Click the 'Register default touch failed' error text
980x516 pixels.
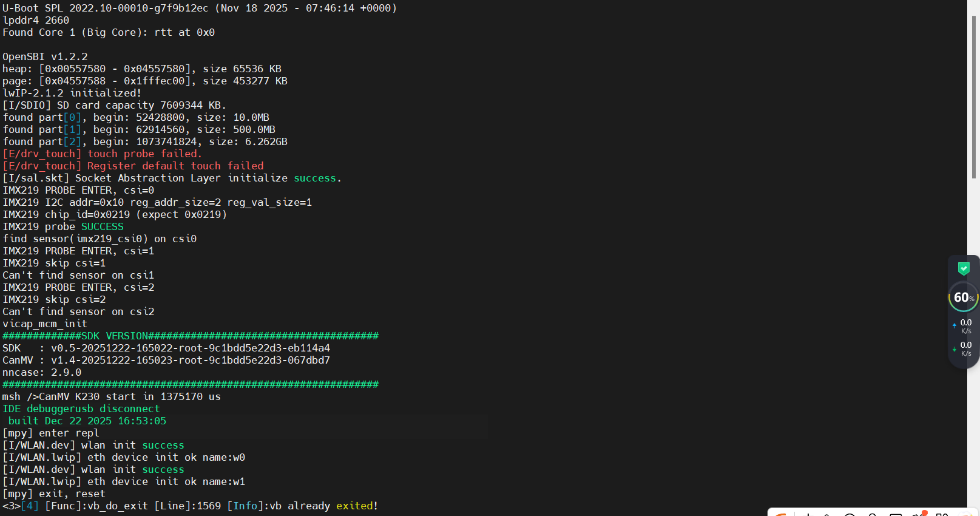point(175,166)
